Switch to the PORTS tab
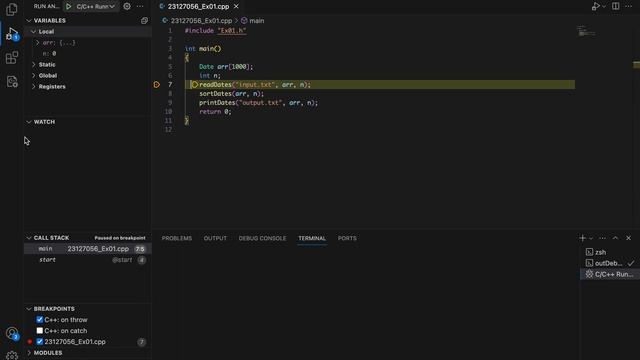Viewport: 640px width, 360px height. coord(347,238)
